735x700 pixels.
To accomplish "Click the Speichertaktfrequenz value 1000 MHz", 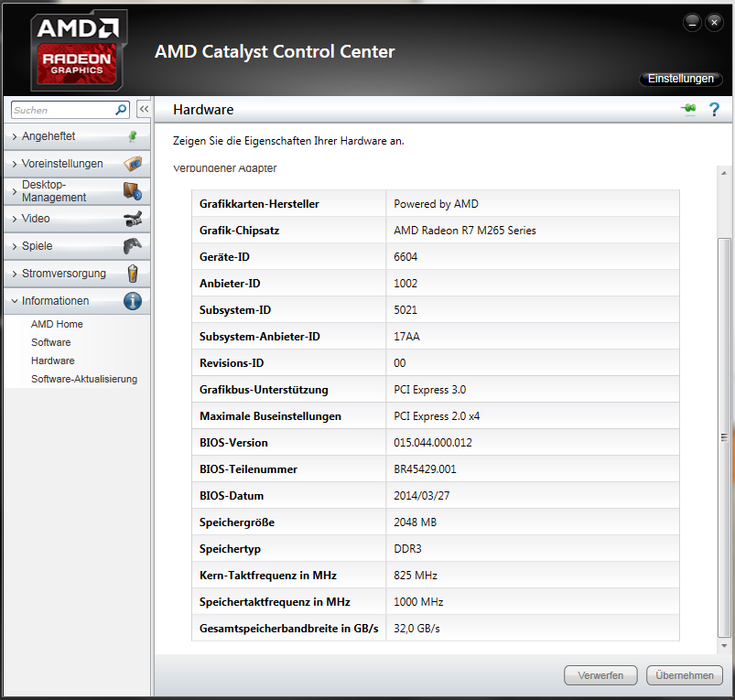I will point(418,602).
